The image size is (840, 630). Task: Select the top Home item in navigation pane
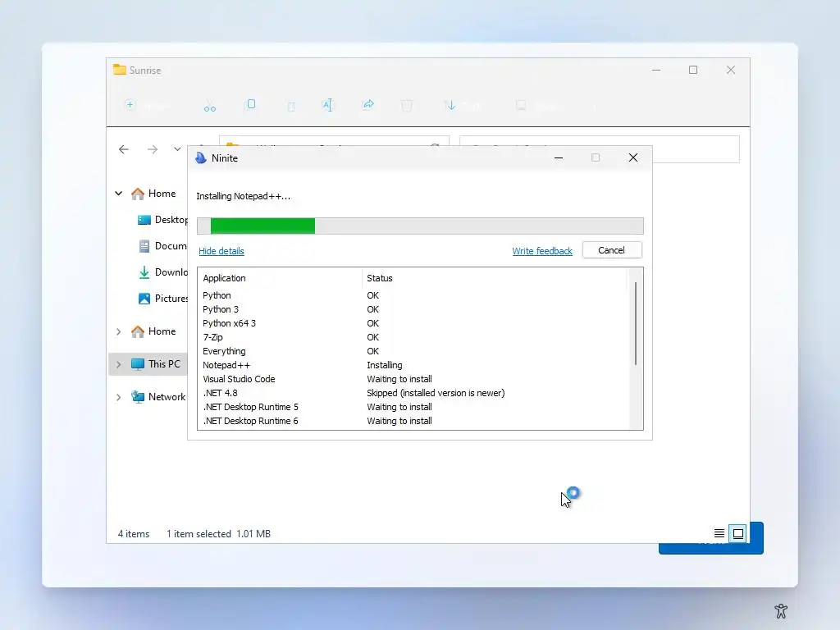[x=153, y=194]
